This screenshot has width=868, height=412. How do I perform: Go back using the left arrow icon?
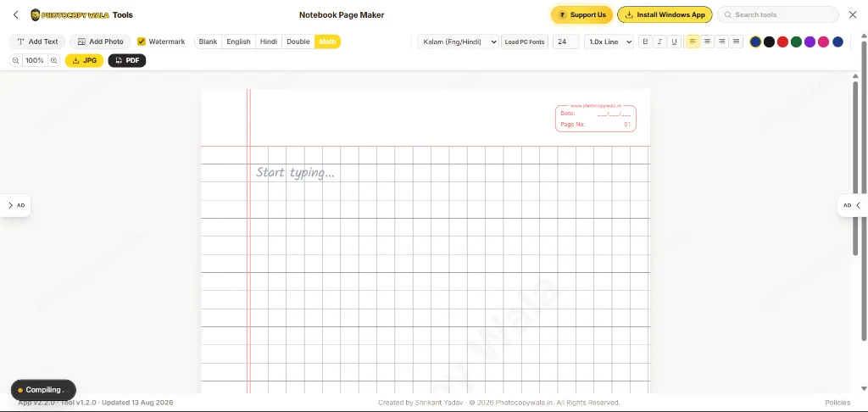(15, 15)
